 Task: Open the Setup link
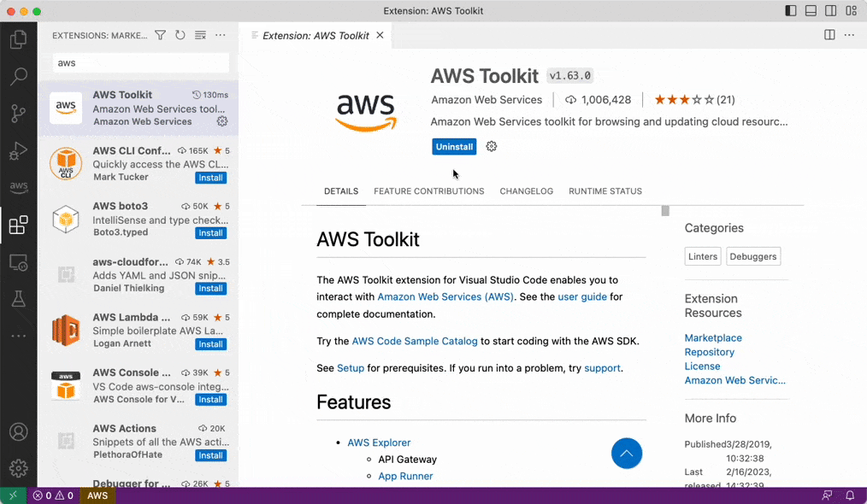(x=351, y=368)
